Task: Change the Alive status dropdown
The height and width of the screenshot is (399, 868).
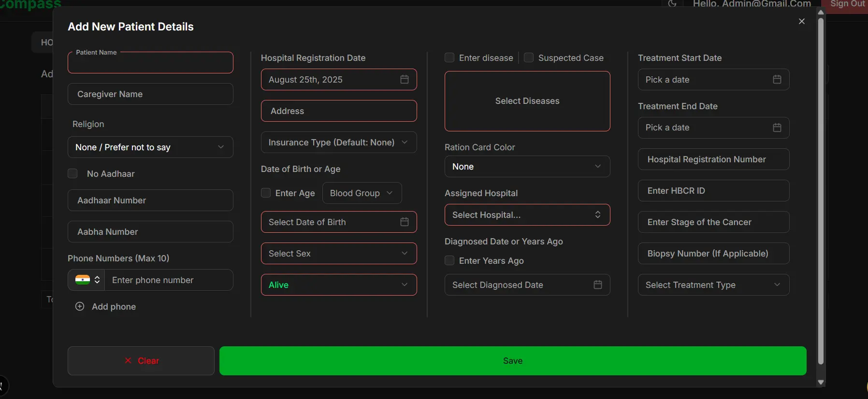Action: pos(339,285)
